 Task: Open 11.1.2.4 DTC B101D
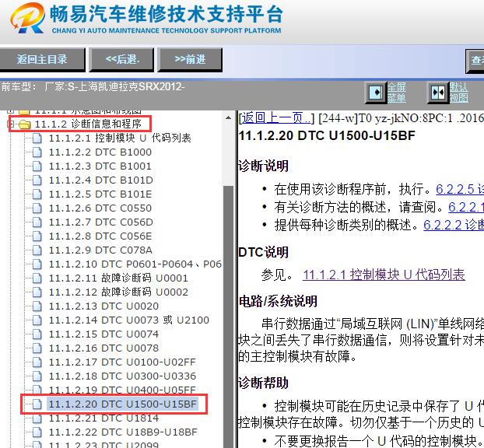pyautogui.click(x=100, y=180)
